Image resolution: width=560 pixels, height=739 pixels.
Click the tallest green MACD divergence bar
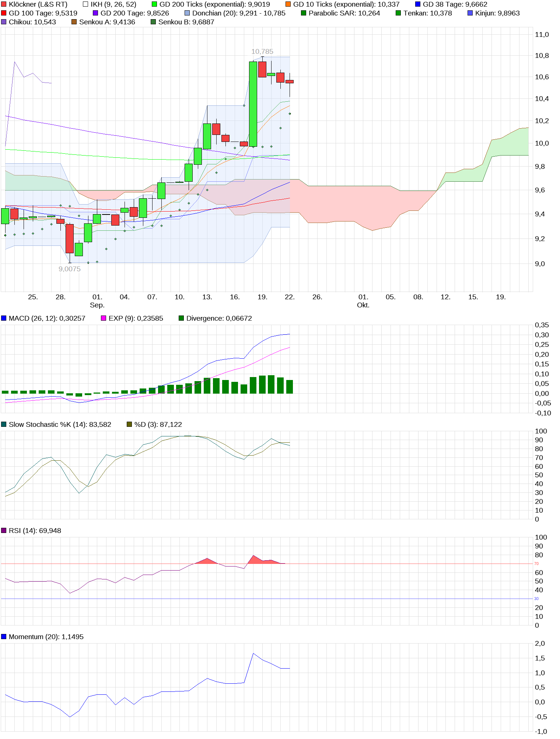pos(271,384)
